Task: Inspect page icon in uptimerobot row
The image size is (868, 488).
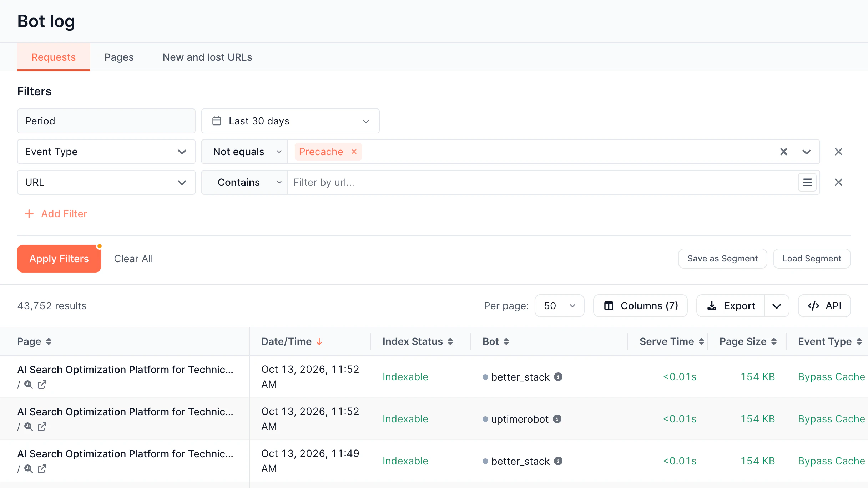Action: [x=29, y=427]
